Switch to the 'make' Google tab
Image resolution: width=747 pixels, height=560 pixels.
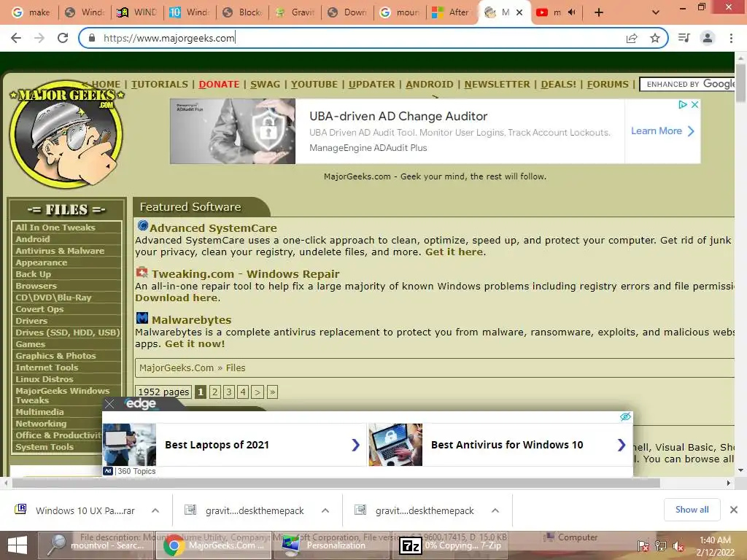tap(31, 12)
